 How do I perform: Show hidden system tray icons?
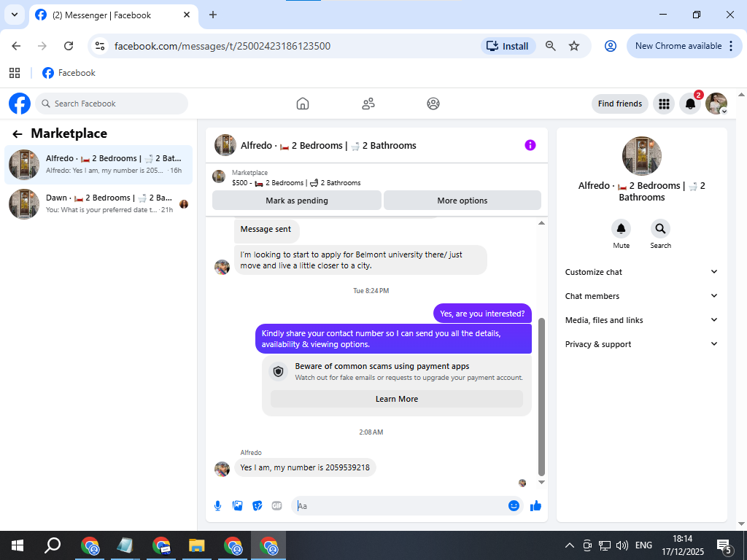coord(569,545)
